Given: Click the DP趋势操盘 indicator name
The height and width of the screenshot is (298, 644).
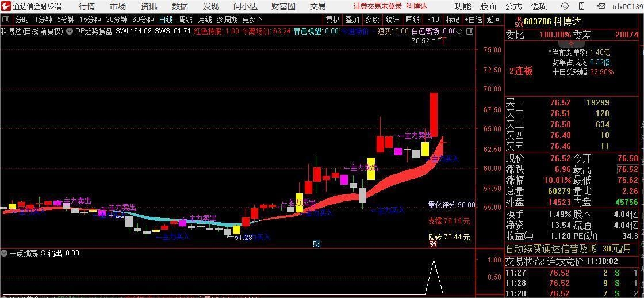Looking at the screenshot, I should tap(94, 31).
